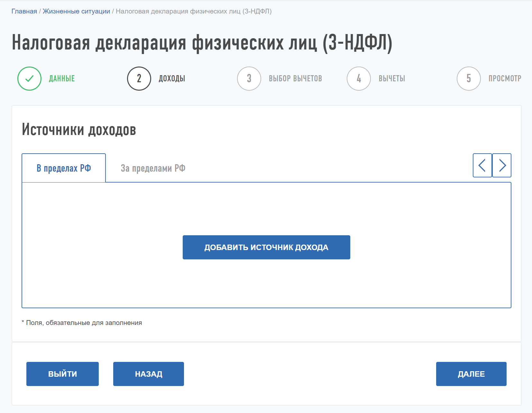The width and height of the screenshot is (532, 413).
Task: Open the 'Главная' breadcrumb link
Action: (24, 11)
